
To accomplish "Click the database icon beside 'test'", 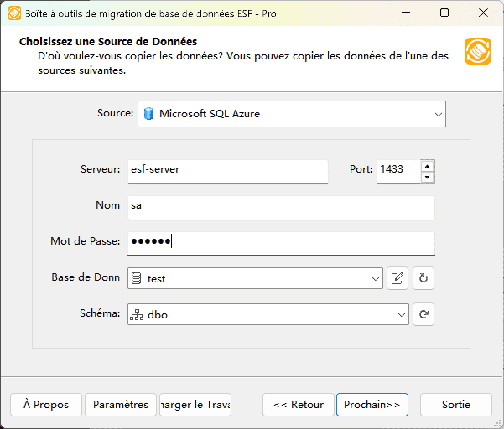I will click(137, 278).
